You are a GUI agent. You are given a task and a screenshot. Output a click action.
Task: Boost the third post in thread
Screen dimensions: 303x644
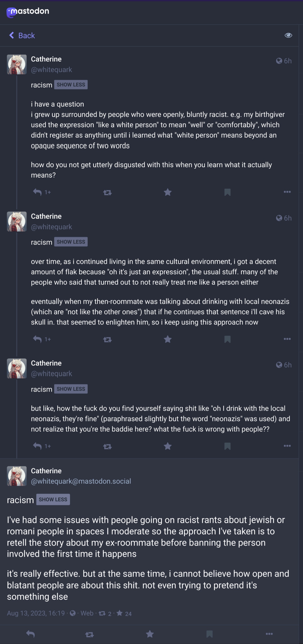(107, 447)
